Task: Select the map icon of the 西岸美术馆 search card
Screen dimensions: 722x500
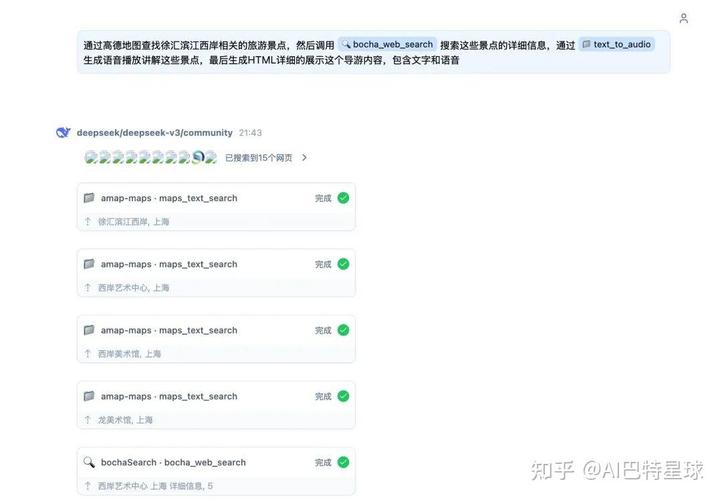Action: click(89, 330)
